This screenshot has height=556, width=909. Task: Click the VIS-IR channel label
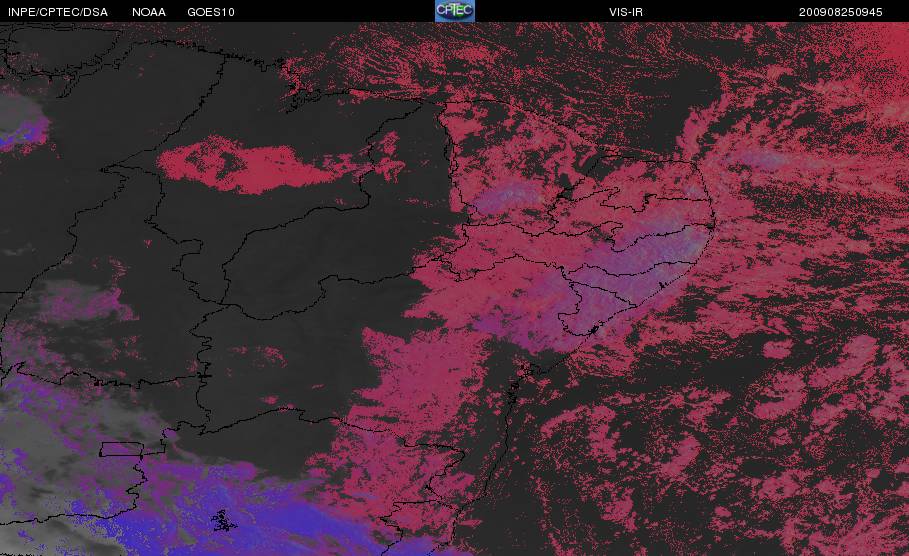626,12
